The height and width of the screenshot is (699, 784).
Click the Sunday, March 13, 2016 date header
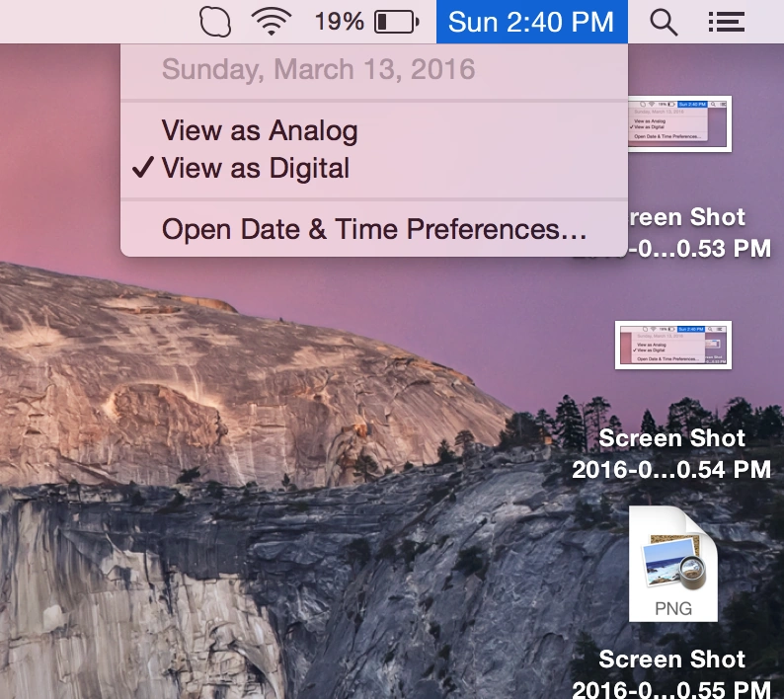[318, 70]
